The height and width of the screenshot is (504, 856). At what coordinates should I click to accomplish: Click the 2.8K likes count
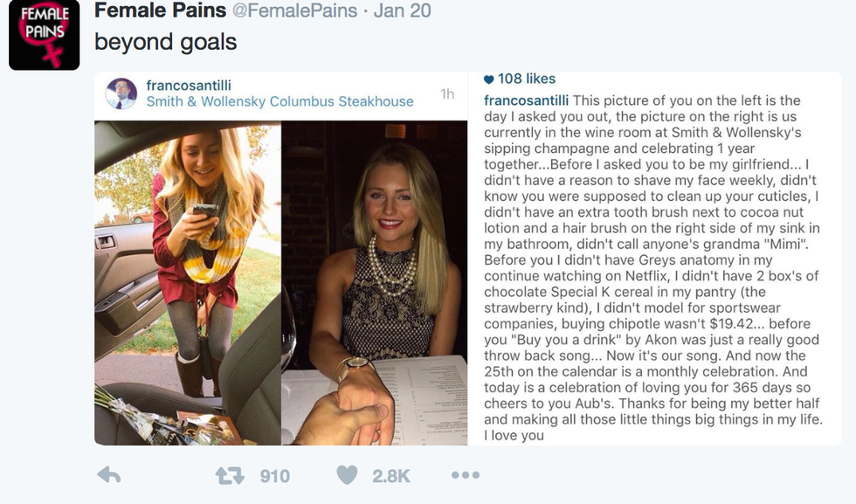tap(391, 476)
